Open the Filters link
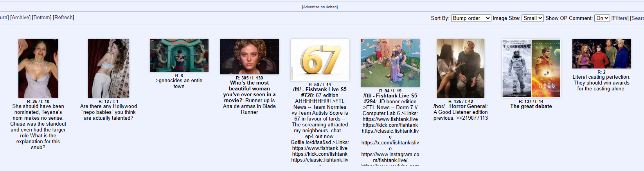The width and height of the screenshot is (644, 171). [620, 18]
